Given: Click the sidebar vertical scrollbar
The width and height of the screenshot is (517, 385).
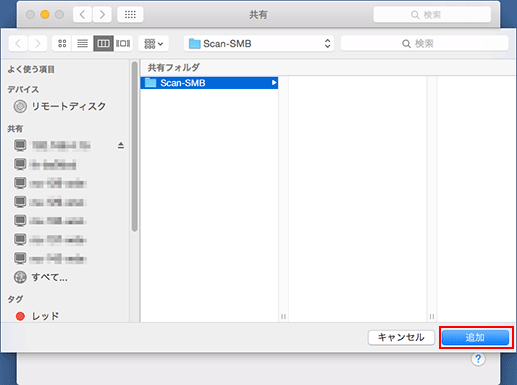Looking at the screenshot, I should [x=134, y=146].
